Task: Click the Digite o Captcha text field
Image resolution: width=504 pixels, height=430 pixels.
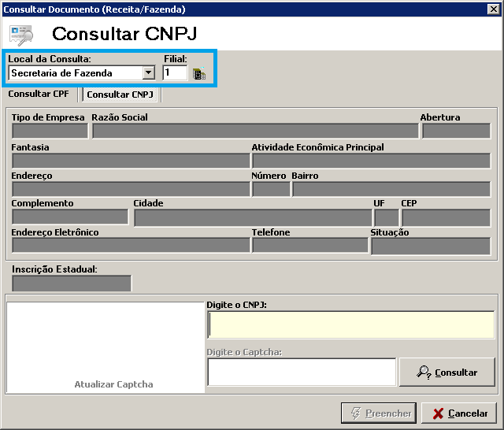Action: tap(302, 372)
